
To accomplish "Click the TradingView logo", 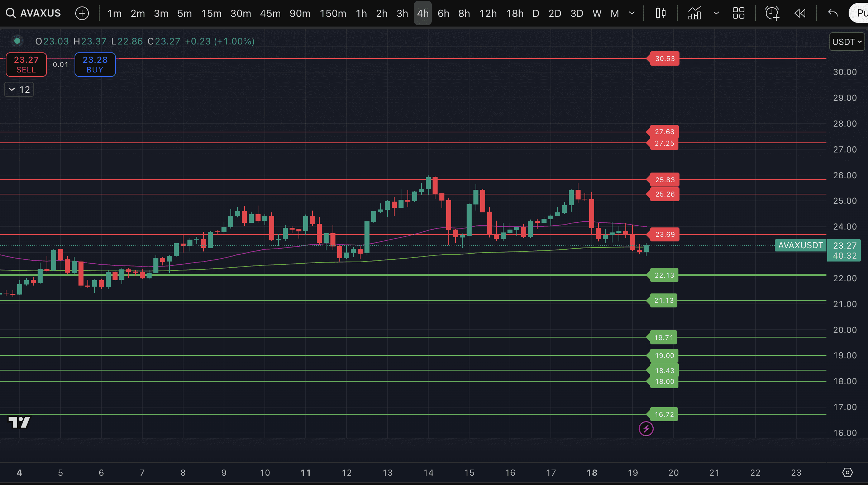I will (x=19, y=422).
